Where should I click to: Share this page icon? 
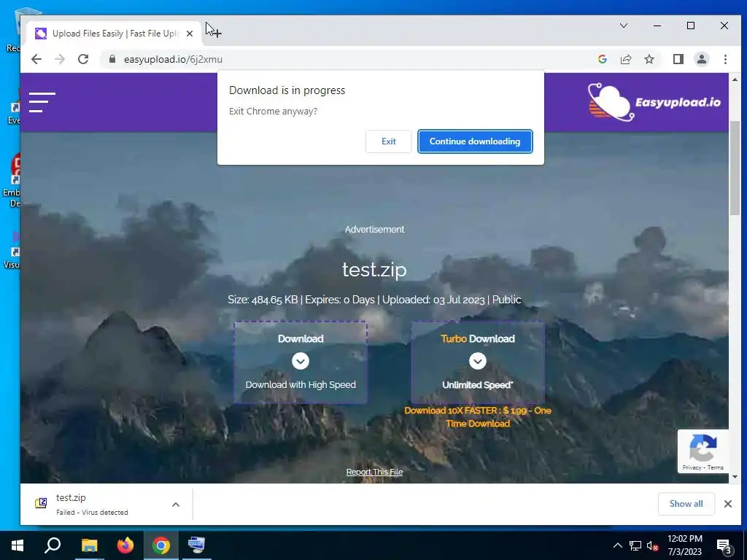point(625,59)
